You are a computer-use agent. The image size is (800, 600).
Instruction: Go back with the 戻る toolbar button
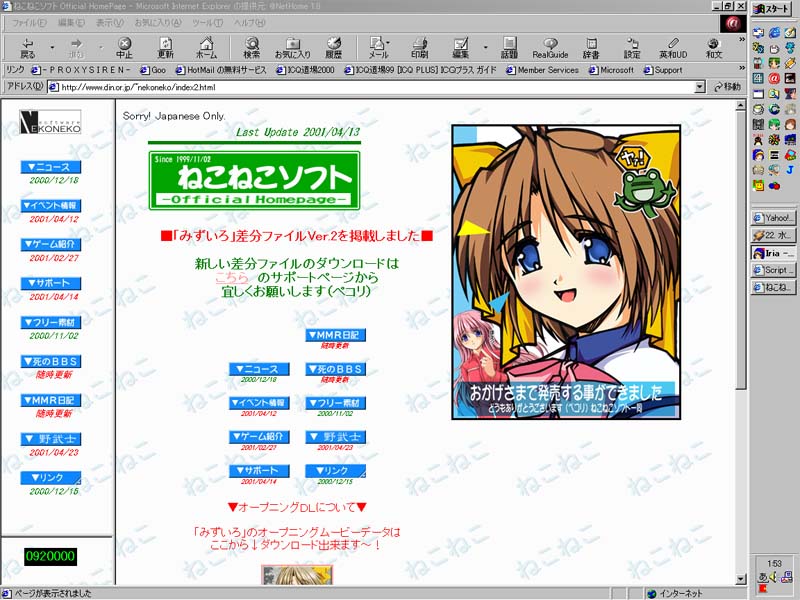(x=28, y=48)
